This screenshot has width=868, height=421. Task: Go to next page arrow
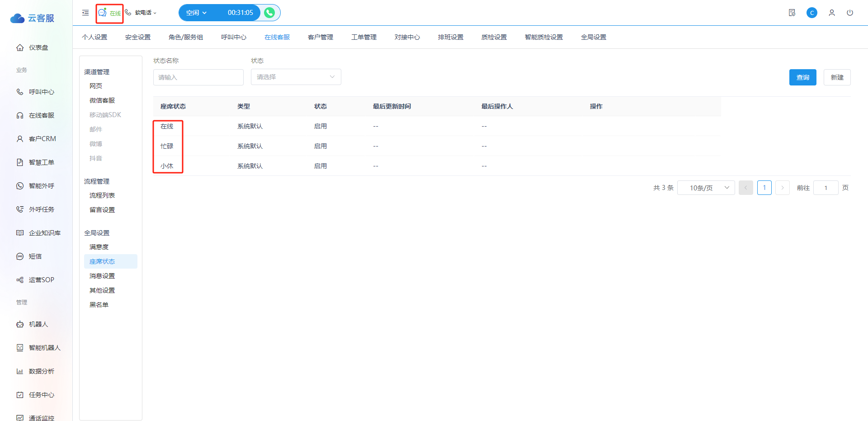click(783, 188)
